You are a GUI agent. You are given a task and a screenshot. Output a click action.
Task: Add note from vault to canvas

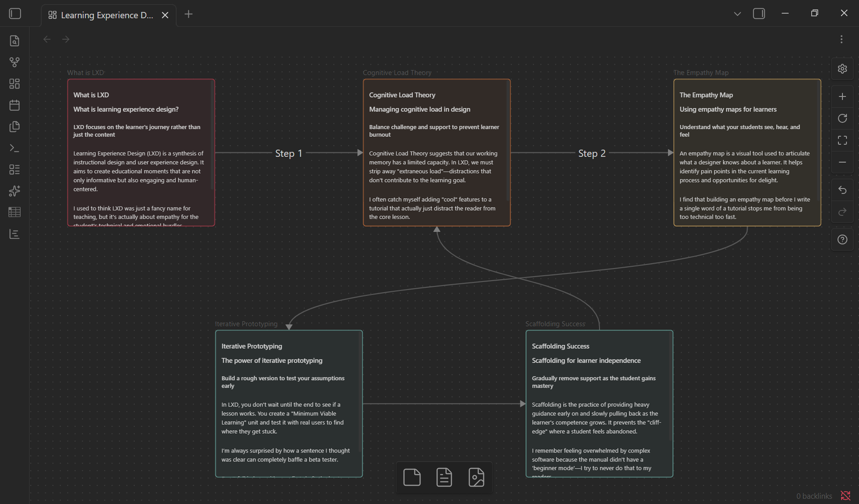pos(444,477)
